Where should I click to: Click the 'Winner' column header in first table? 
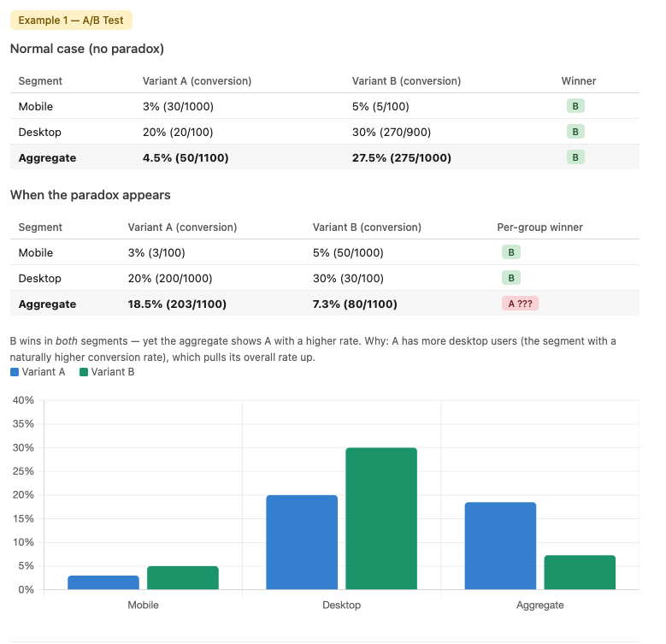(x=579, y=81)
